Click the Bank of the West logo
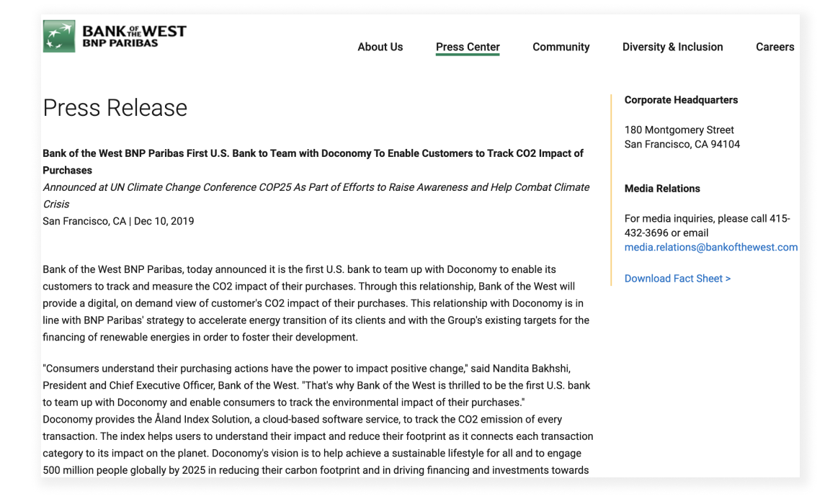 (x=115, y=37)
